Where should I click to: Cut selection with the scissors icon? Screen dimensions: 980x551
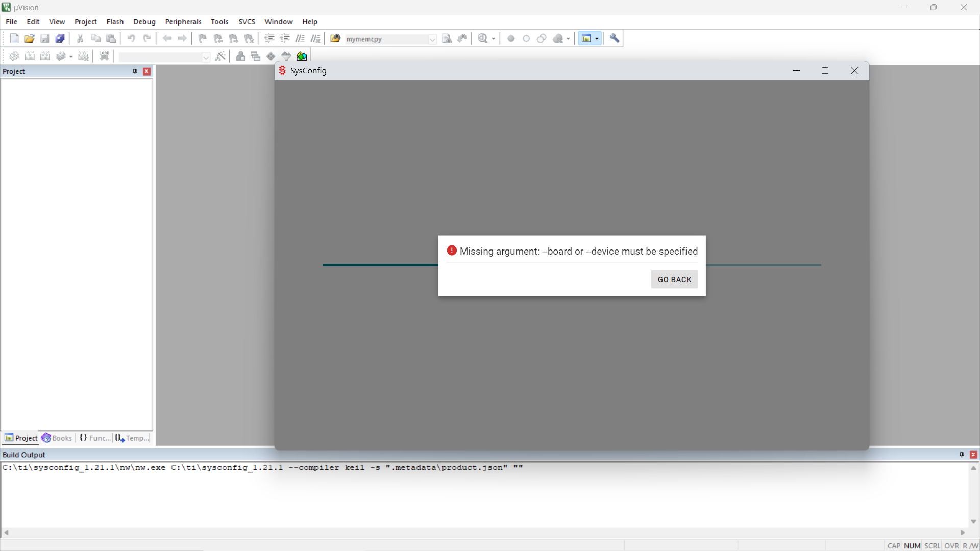point(80,38)
